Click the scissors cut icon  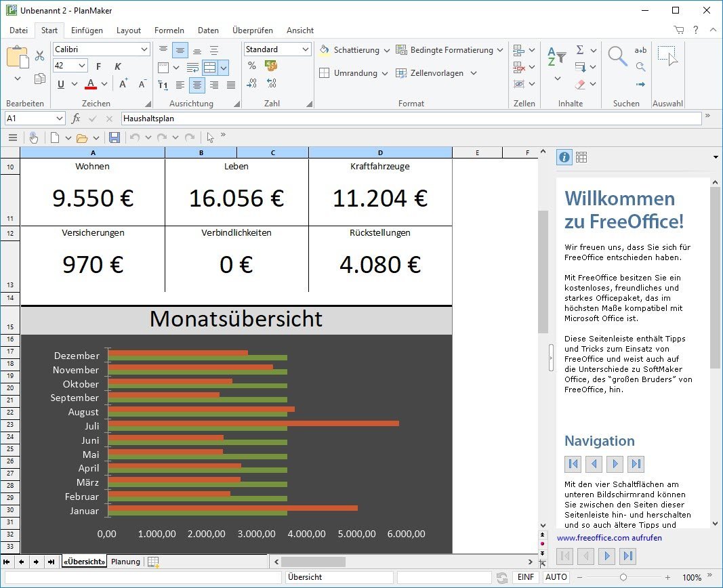(x=39, y=56)
